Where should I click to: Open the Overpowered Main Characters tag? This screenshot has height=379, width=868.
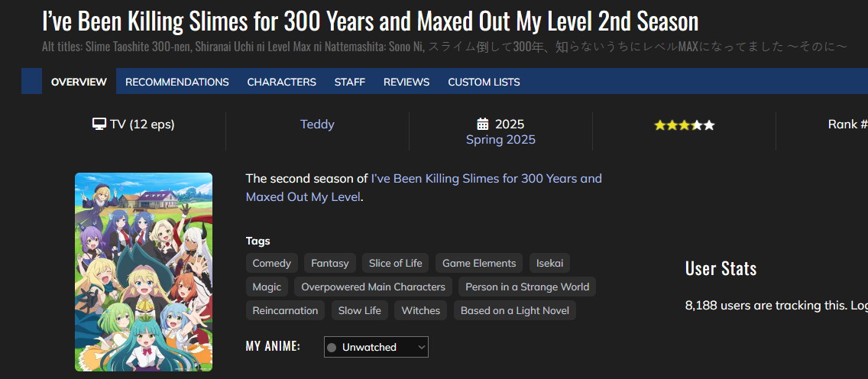coord(373,287)
